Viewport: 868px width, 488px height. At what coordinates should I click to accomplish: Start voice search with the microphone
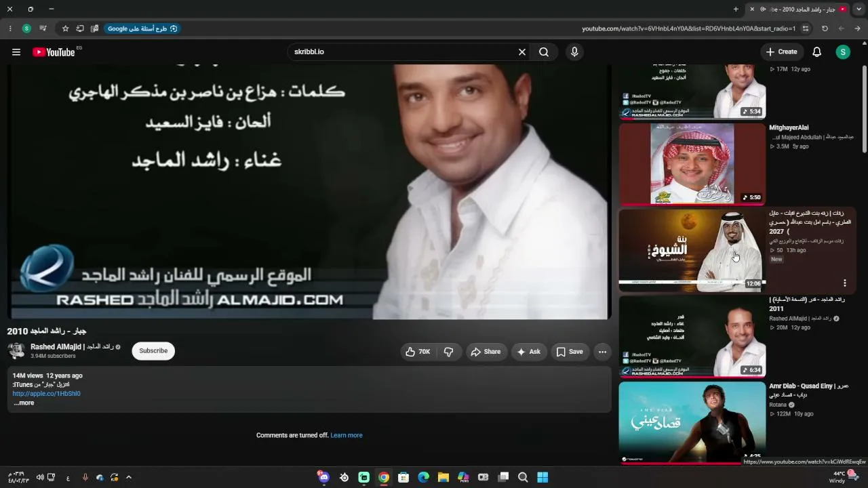[x=574, y=52]
